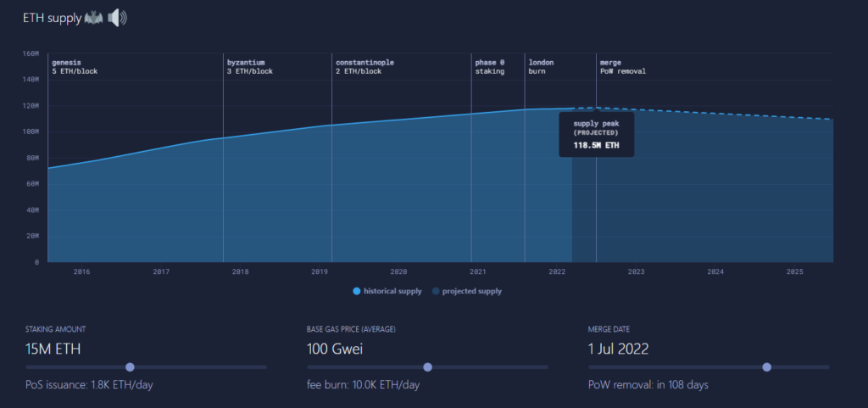Select the byzantium 3 ETH/block marker
Viewport: 868px width, 408px height.
pyautogui.click(x=249, y=67)
